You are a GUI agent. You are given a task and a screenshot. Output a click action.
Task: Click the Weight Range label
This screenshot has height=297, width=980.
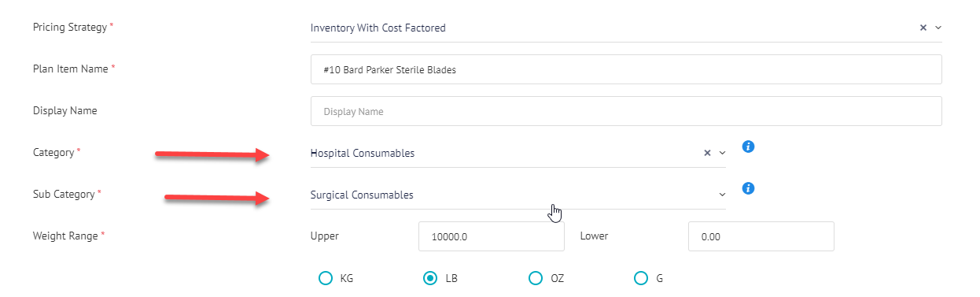tap(65, 236)
